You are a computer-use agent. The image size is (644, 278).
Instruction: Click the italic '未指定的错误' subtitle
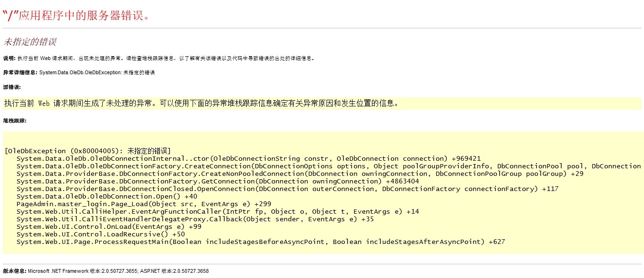[30, 42]
